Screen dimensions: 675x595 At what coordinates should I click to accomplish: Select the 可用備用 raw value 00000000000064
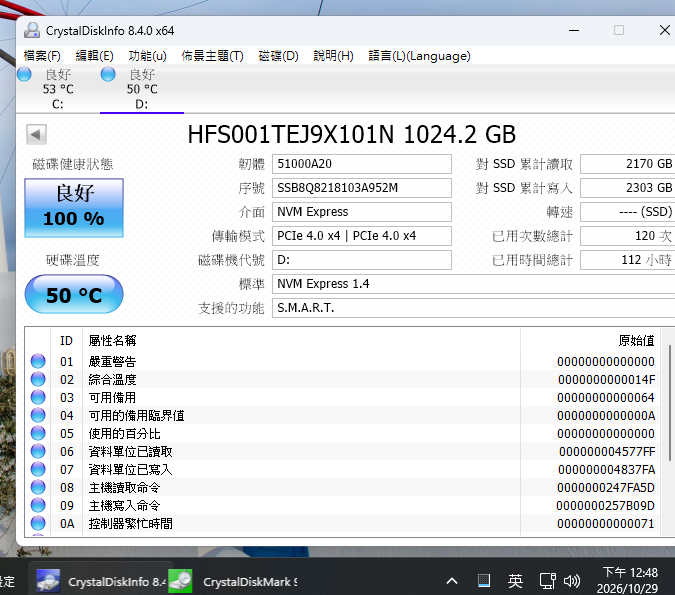(606, 398)
